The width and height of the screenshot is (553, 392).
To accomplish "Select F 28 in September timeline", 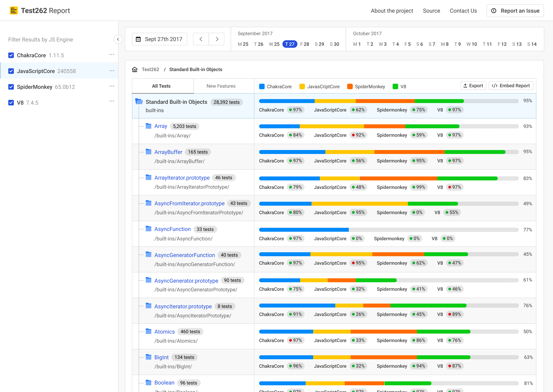I will tap(305, 44).
